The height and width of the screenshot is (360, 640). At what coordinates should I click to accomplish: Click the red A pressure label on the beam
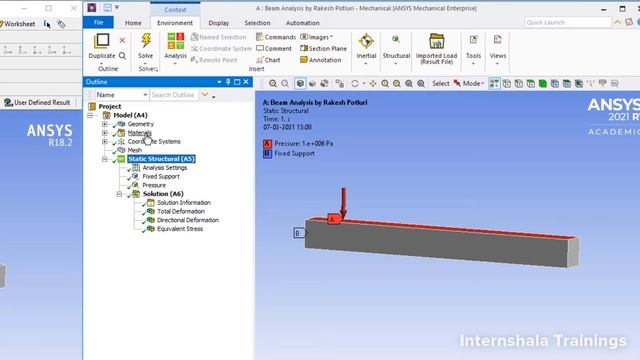pyautogui.click(x=333, y=220)
